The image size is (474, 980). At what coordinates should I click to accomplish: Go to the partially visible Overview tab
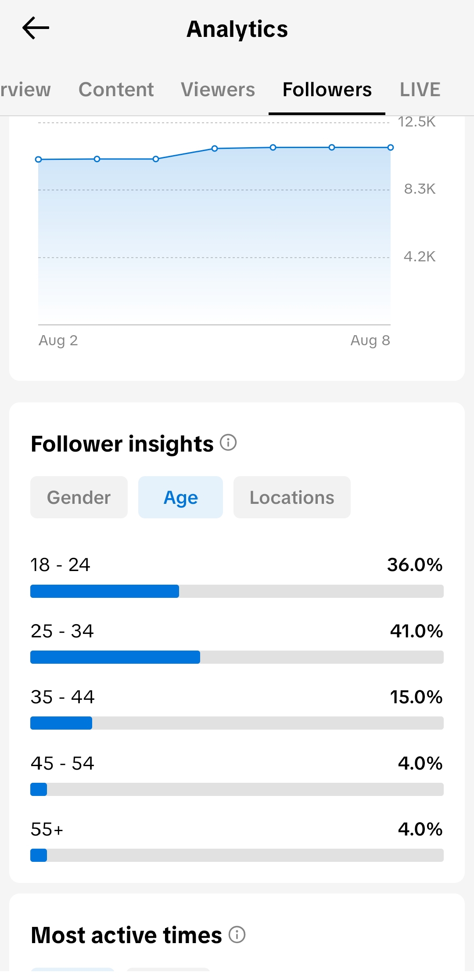click(25, 90)
